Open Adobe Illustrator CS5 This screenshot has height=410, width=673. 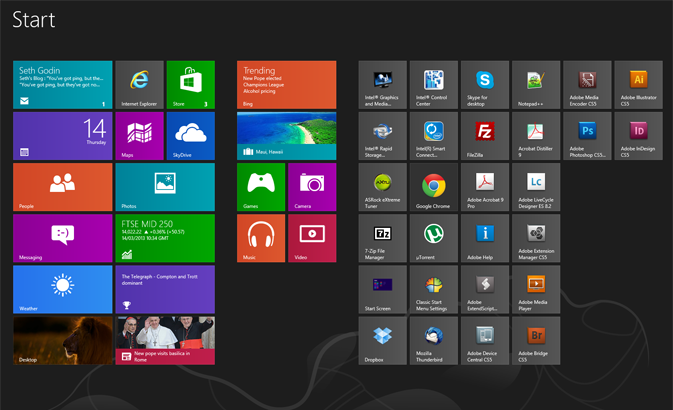coord(638,85)
